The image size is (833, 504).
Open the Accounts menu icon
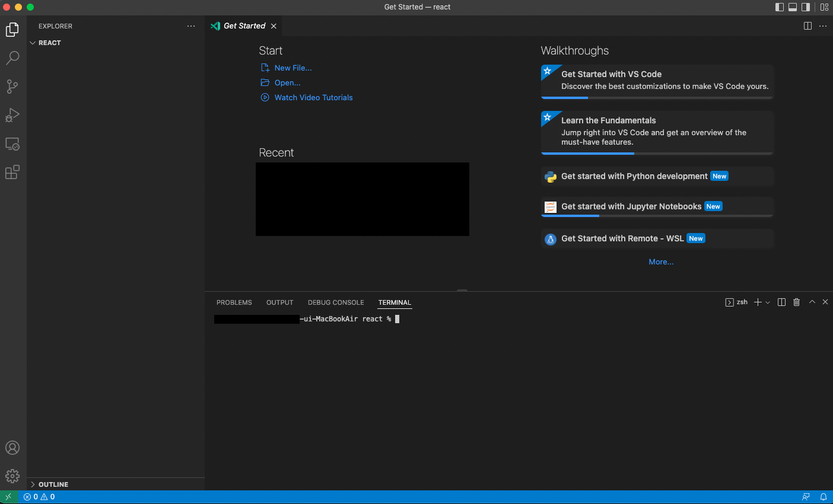pos(12,448)
